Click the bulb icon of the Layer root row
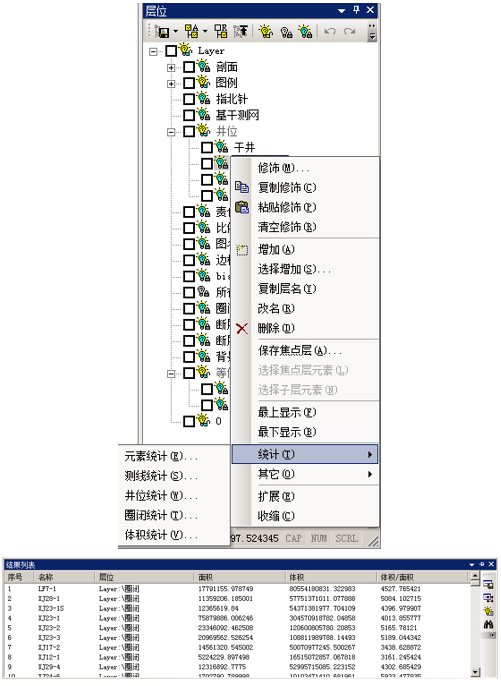Screen dimensions: 501x686 (x=186, y=50)
